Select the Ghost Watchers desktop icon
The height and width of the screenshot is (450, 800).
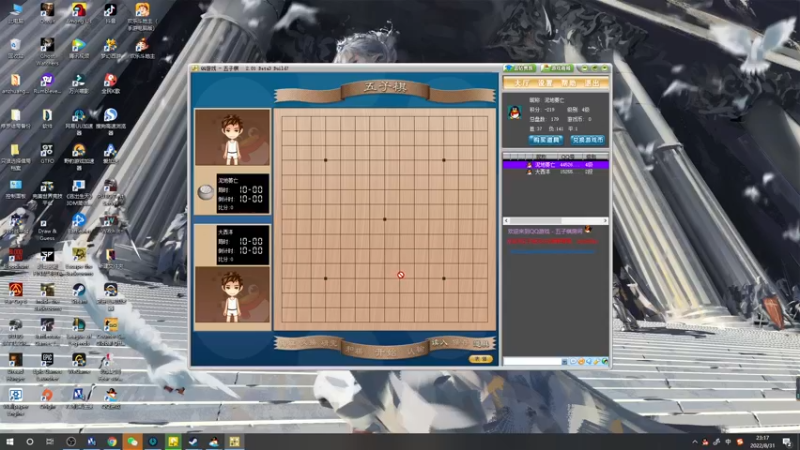tap(47, 51)
